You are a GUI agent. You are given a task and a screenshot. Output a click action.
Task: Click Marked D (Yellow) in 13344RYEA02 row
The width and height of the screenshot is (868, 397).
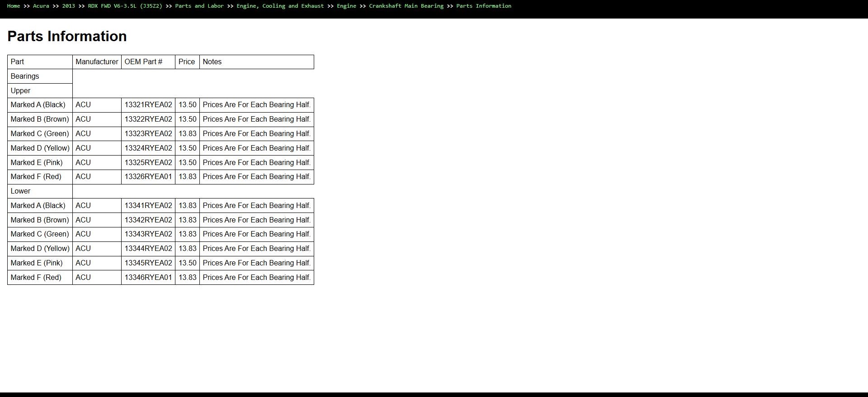tap(40, 249)
